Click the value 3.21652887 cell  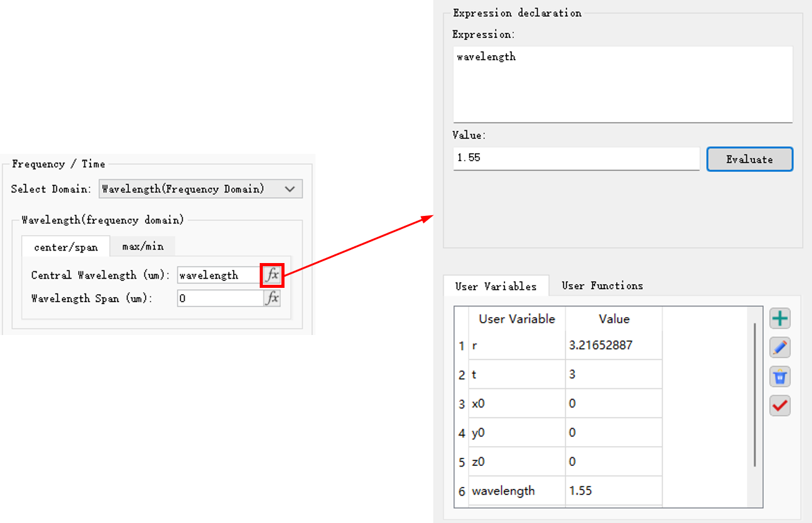coord(614,346)
